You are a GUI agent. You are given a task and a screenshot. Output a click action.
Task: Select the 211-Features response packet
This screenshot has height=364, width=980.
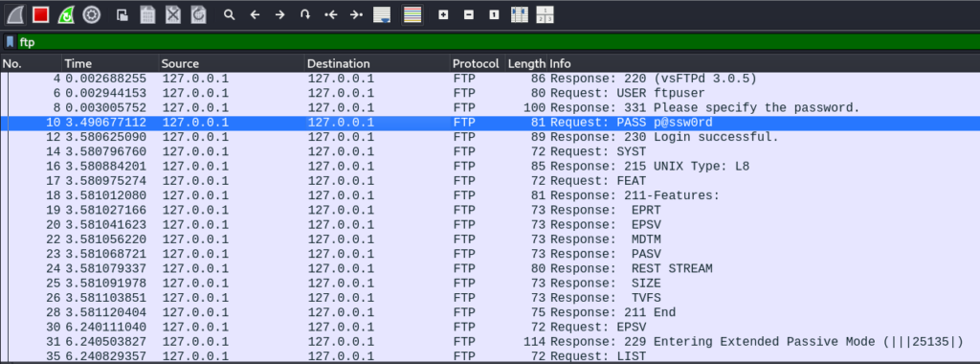[490, 195]
